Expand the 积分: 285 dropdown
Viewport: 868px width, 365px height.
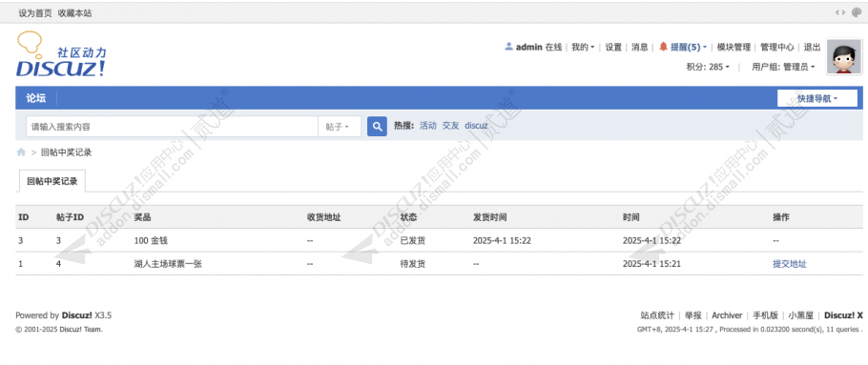[708, 67]
